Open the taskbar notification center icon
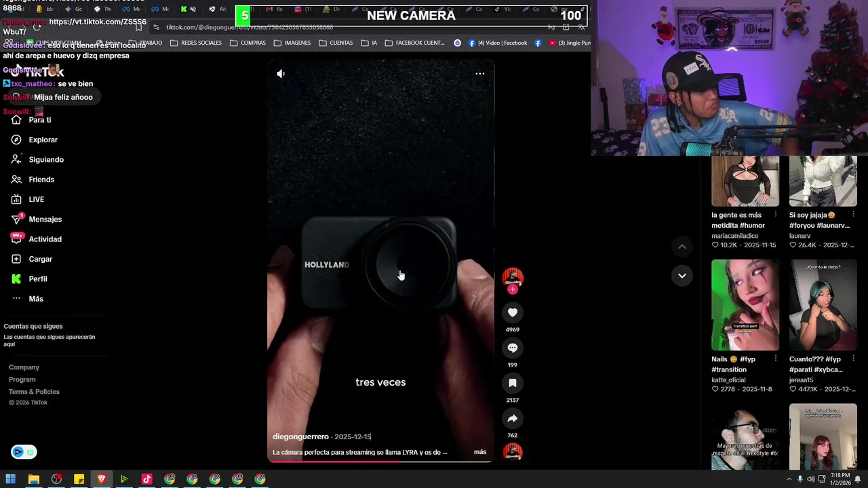The height and width of the screenshot is (488, 868). coord(857,479)
